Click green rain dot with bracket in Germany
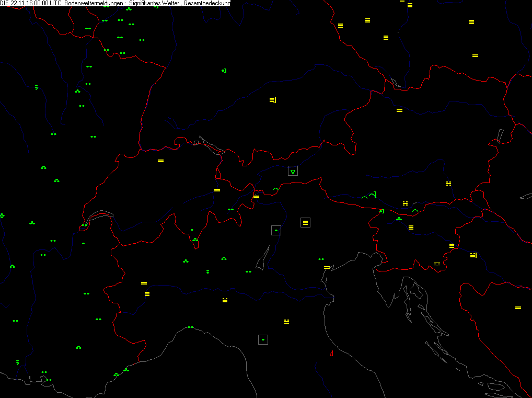Screen dimensions: 532x398 pyautogui.click(x=224, y=71)
